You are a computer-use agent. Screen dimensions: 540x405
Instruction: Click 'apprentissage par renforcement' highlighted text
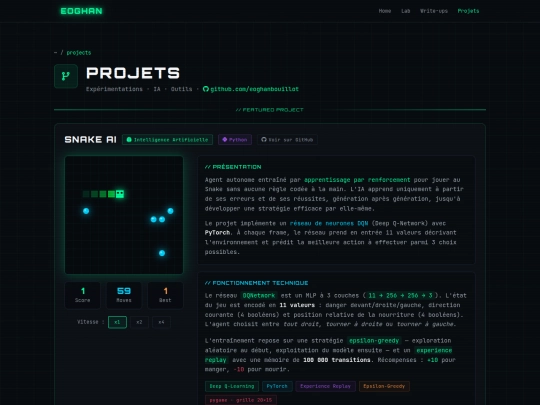pos(357,180)
